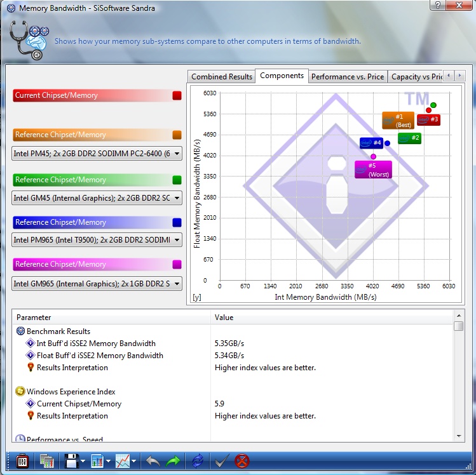Screen dimensions: 476x475
Task: Click lightbulb icon under Windows Experience Index
Action: pyautogui.click(x=31, y=415)
